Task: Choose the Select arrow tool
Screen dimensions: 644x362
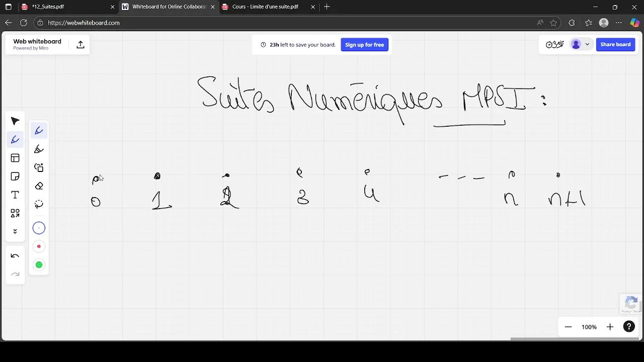Action: [x=15, y=121]
